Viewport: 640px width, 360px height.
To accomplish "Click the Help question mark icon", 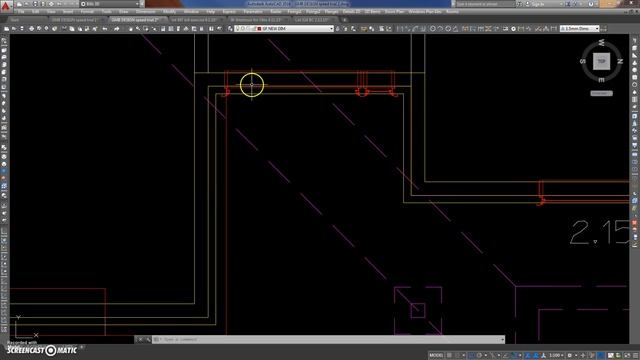I will coord(591,4).
